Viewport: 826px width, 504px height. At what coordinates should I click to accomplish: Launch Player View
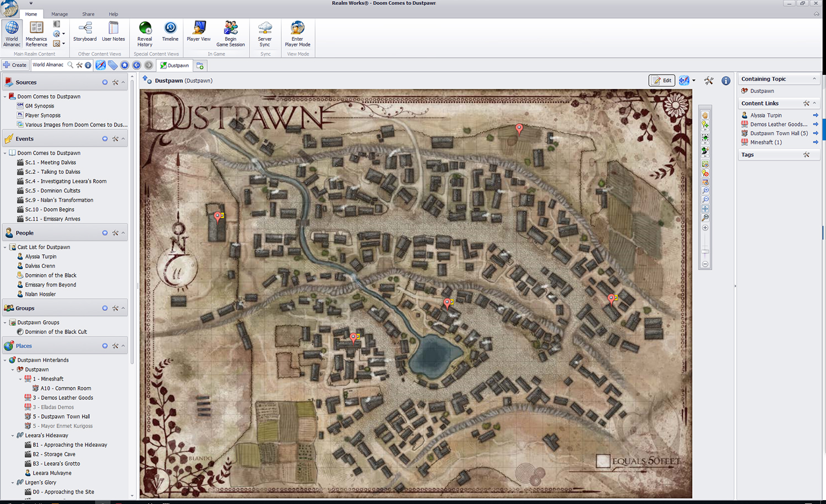pos(199,32)
